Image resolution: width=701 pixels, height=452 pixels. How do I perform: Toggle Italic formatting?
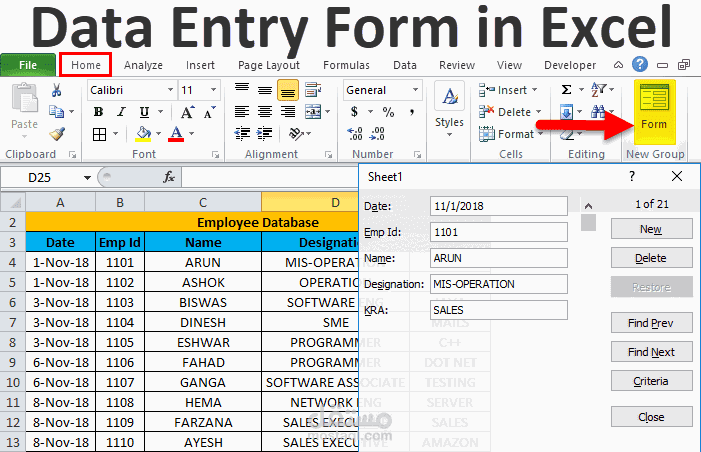tap(121, 112)
